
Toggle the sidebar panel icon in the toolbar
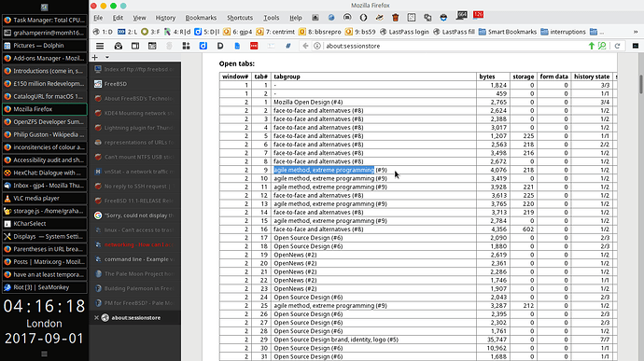click(135, 46)
